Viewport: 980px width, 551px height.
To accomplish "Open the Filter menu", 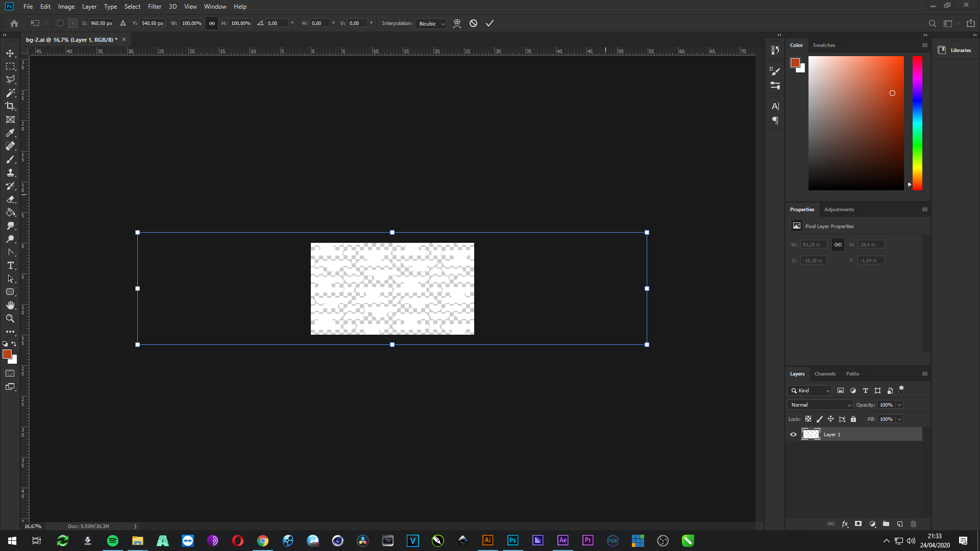I will [x=154, y=7].
